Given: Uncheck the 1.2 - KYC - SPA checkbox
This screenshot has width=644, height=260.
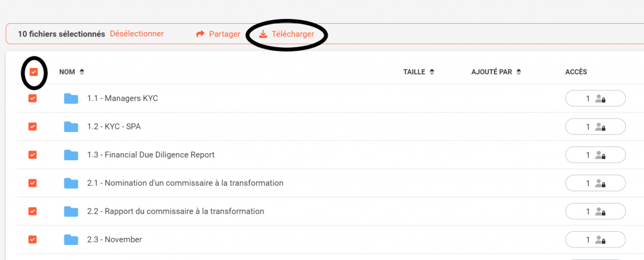Looking at the screenshot, I should point(33,127).
